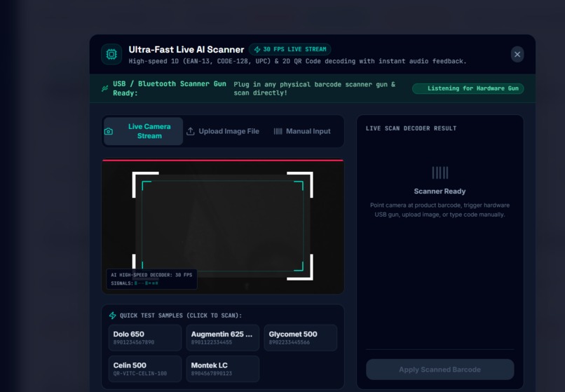565x392 pixels.
Task: Click the lightning icon beside Quick Test Samples
Action: pos(112,316)
